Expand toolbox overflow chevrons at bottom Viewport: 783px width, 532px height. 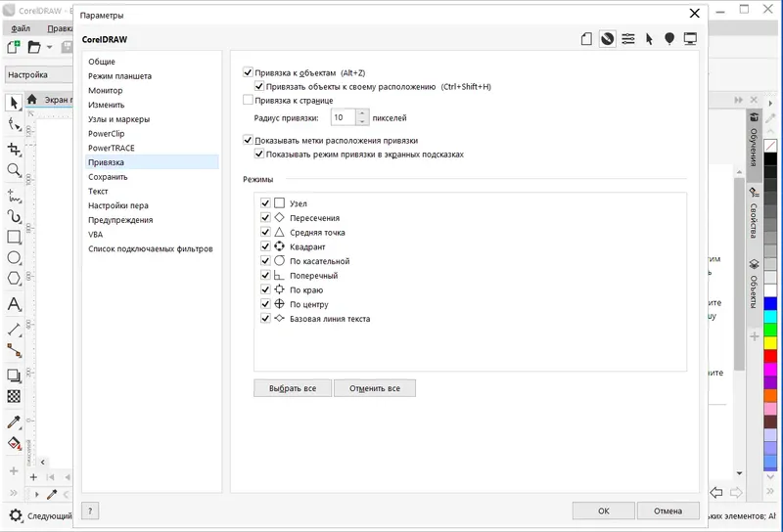[14, 493]
